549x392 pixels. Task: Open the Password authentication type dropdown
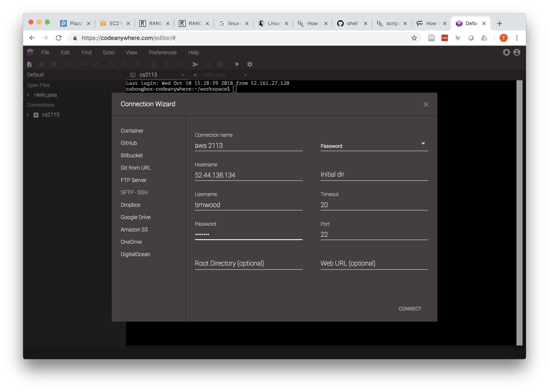374,146
